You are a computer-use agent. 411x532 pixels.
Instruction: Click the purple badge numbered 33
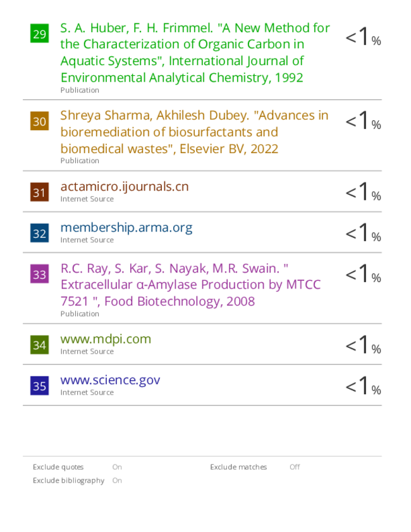(x=39, y=274)
